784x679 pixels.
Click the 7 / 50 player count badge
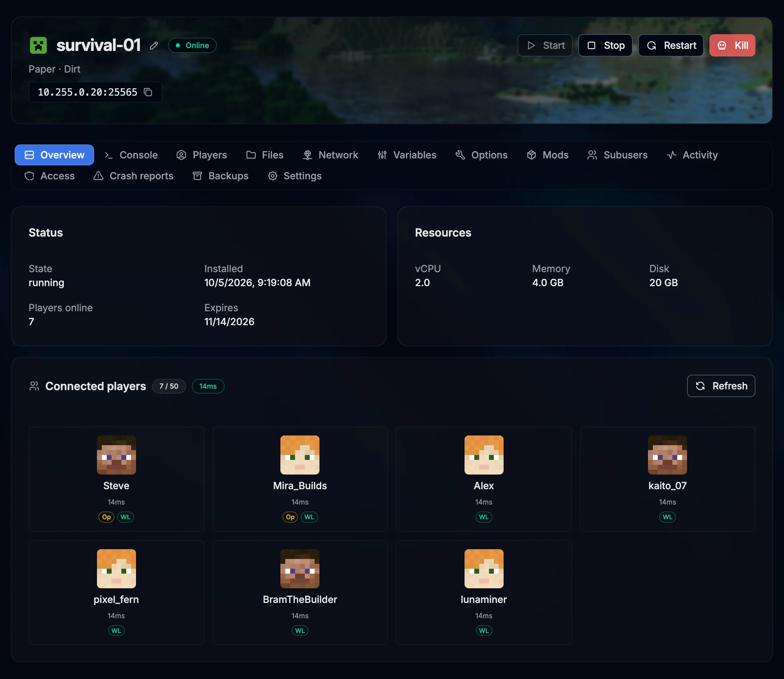click(x=169, y=386)
